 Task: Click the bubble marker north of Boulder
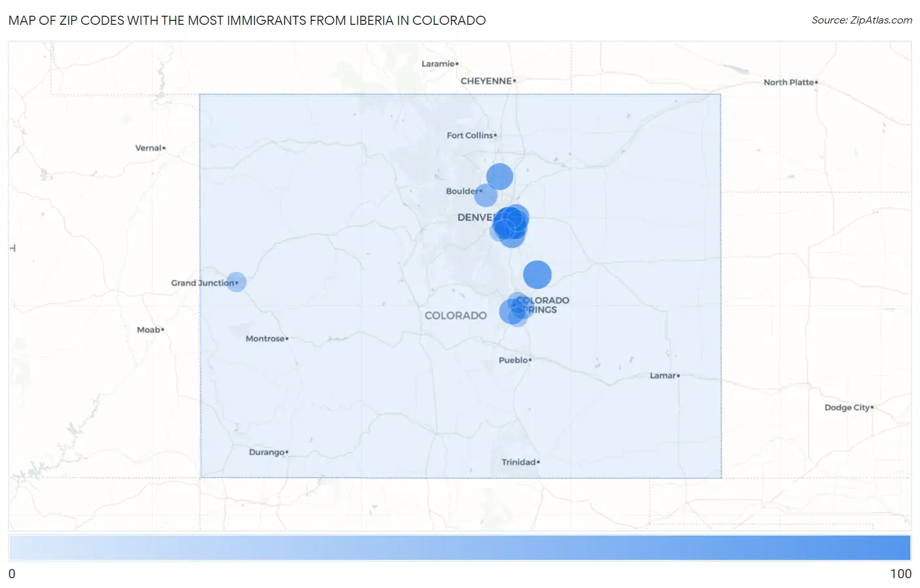click(x=499, y=177)
